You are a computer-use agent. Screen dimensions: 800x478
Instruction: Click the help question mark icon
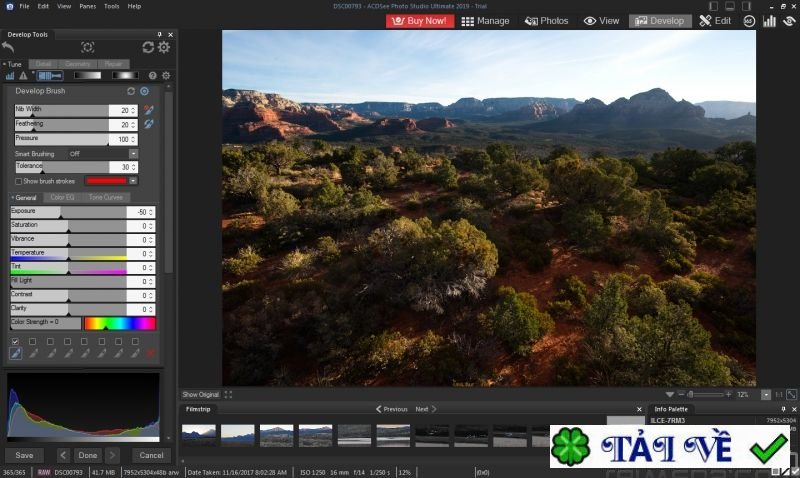[152, 75]
